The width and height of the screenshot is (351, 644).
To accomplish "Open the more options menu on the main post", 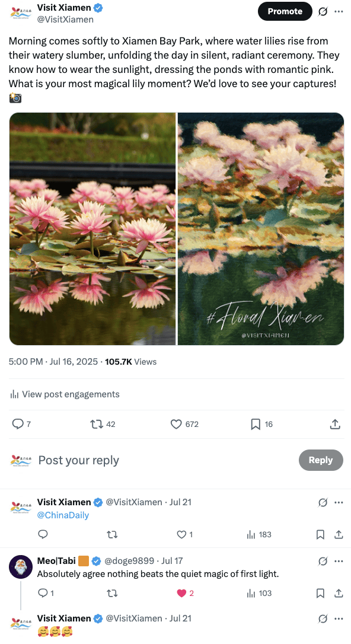I will (x=339, y=11).
